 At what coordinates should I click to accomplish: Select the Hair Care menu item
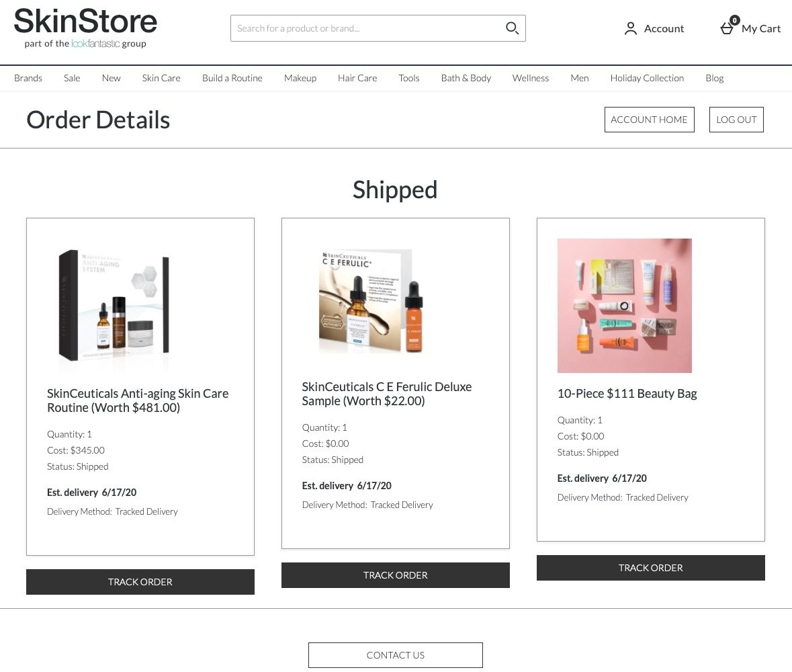[357, 79]
